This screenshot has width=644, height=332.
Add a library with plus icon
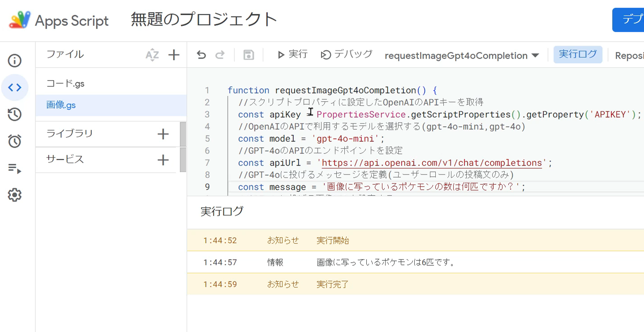point(163,134)
